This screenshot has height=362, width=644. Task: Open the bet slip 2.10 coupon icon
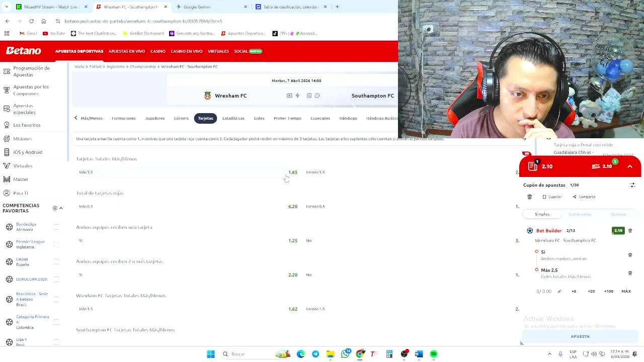pyautogui.click(x=533, y=166)
